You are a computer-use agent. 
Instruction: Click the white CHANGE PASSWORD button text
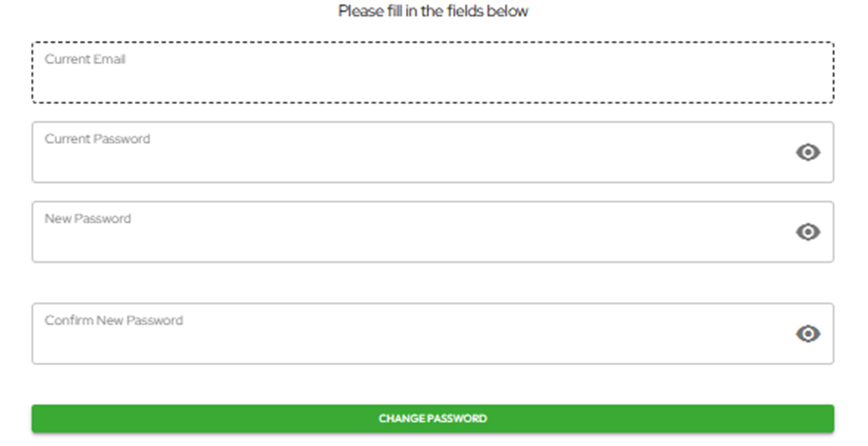(x=433, y=418)
